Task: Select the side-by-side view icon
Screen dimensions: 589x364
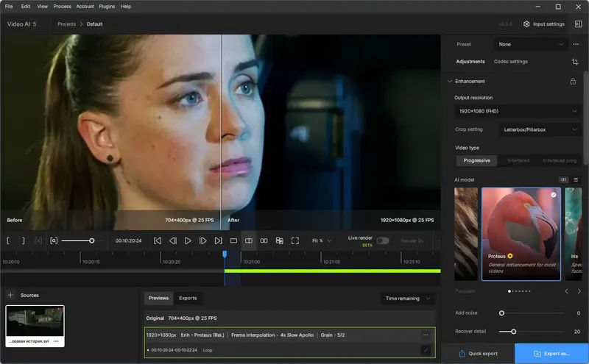Action: coord(264,240)
